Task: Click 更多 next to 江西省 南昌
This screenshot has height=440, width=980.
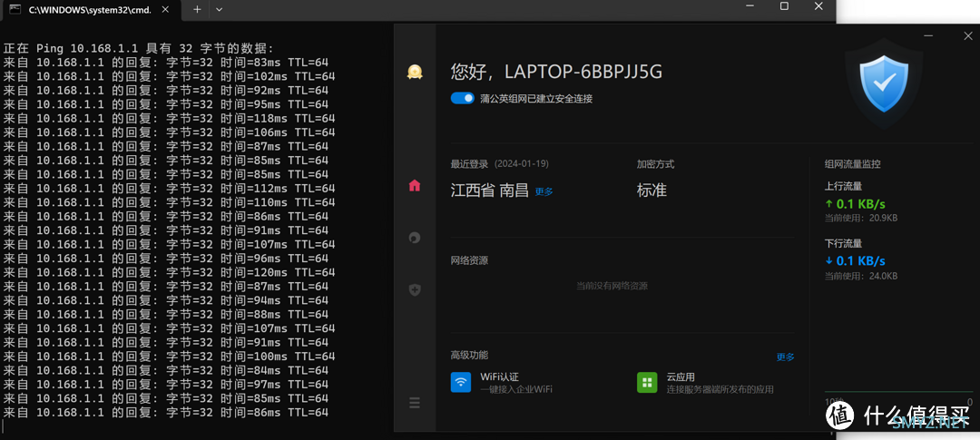Action: pyautogui.click(x=544, y=191)
